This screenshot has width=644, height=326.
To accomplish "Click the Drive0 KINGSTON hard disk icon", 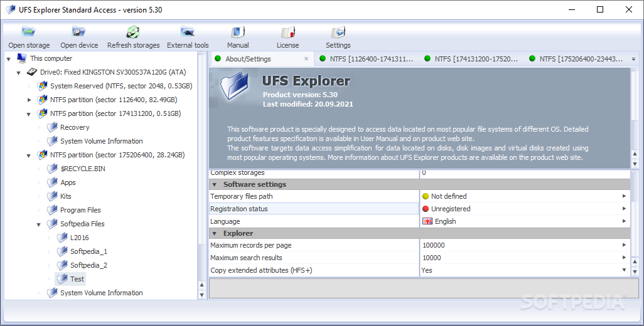I will point(32,72).
